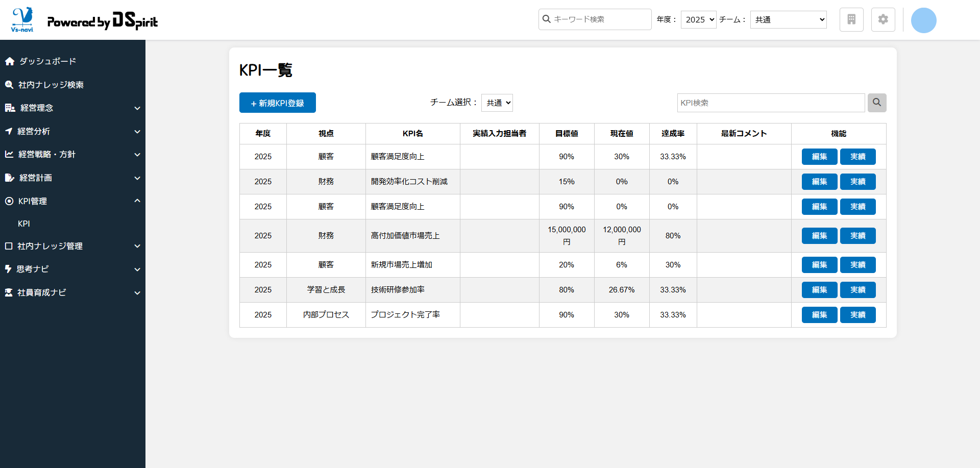Screen dimensions: 980x468
Task: Expand the 経営戦略・方針 menu chevron
Action: [x=137, y=155]
